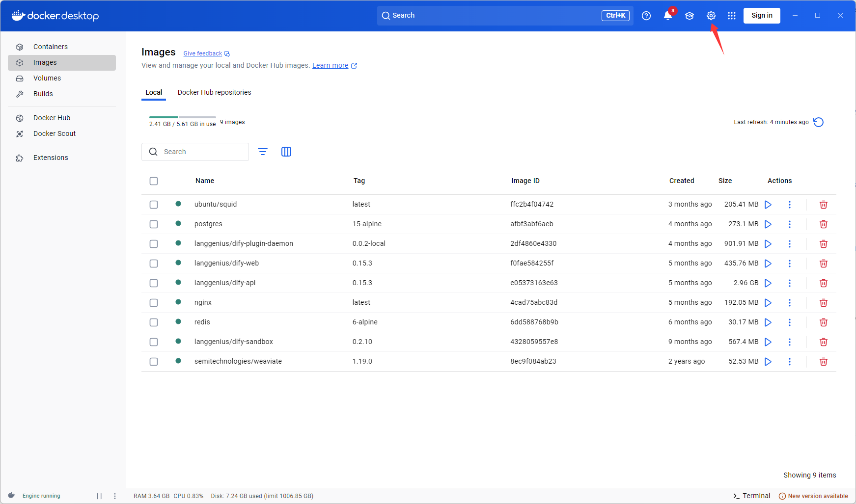Click the Sign in button
The image size is (856, 504).
tap(762, 15)
